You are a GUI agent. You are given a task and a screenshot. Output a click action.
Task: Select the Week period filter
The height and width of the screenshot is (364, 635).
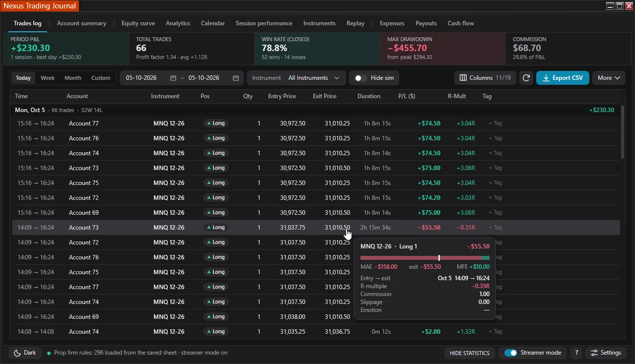pos(48,78)
